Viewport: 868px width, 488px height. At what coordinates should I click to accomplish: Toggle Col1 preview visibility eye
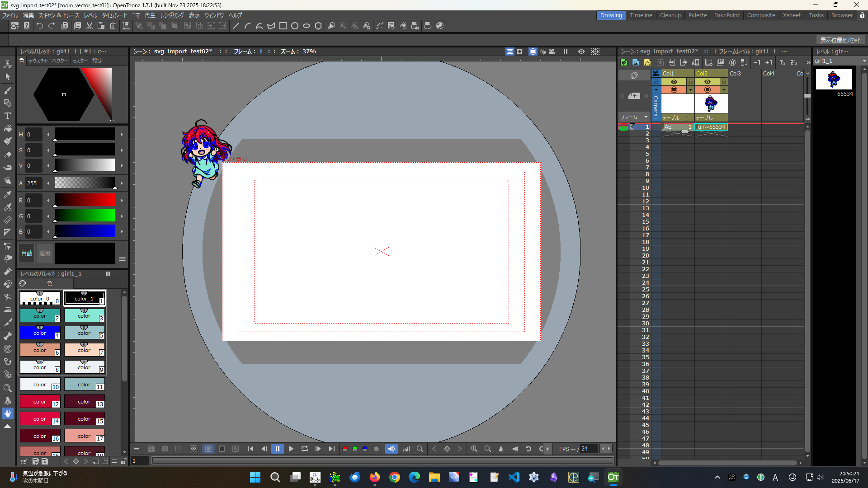click(x=674, y=82)
